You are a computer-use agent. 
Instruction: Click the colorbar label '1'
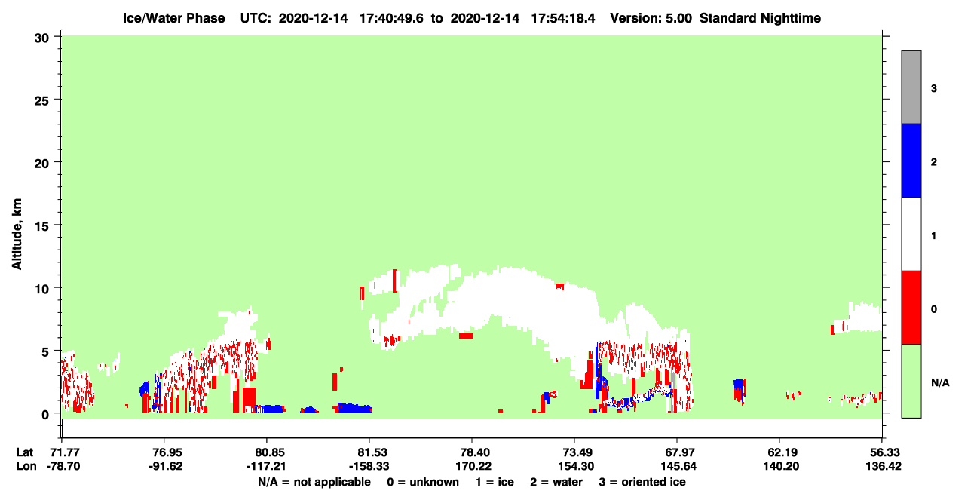point(933,235)
